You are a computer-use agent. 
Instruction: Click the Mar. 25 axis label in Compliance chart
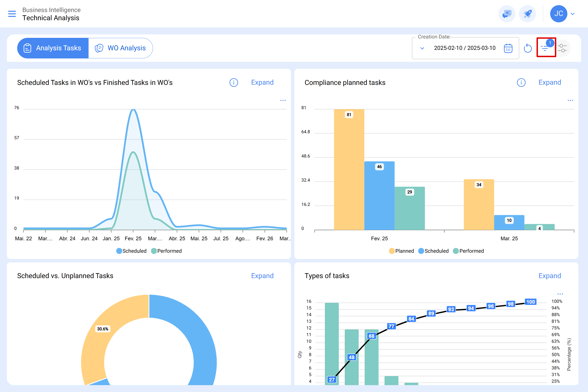pyautogui.click(x=509, y=239)
